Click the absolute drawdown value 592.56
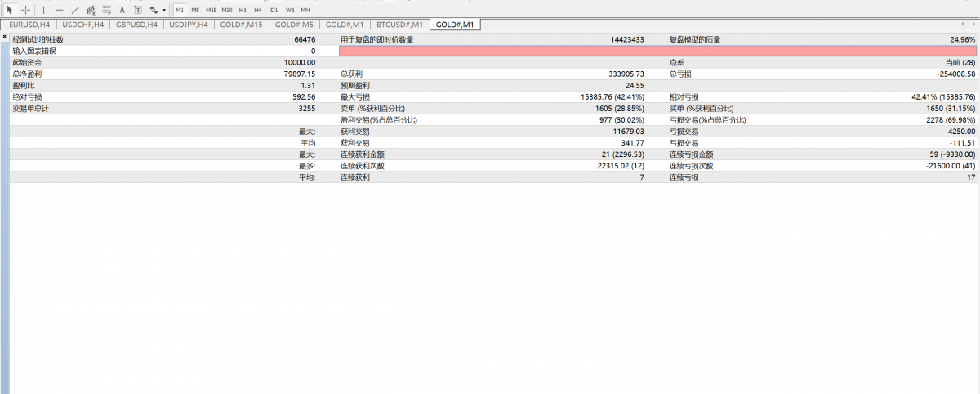Image resolution: width=980 pixels, height=394 pixels. coord(304,96)
